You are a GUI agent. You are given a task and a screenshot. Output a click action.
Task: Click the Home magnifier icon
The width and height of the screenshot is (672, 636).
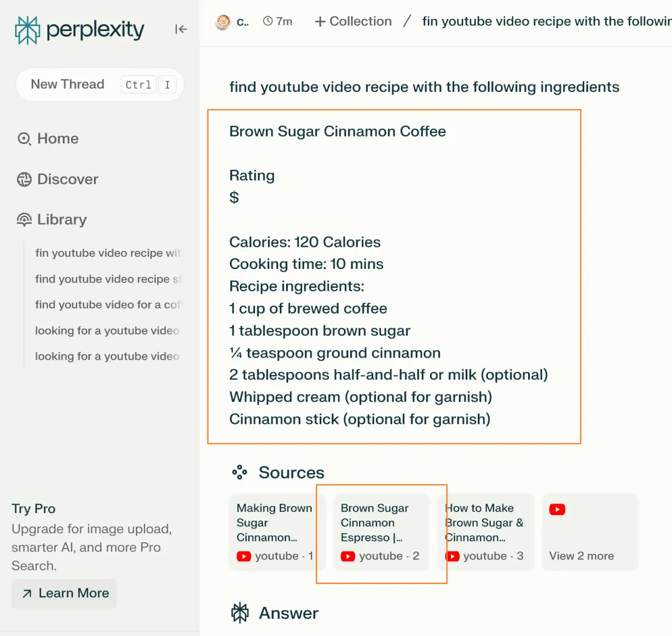coord(24,139)
